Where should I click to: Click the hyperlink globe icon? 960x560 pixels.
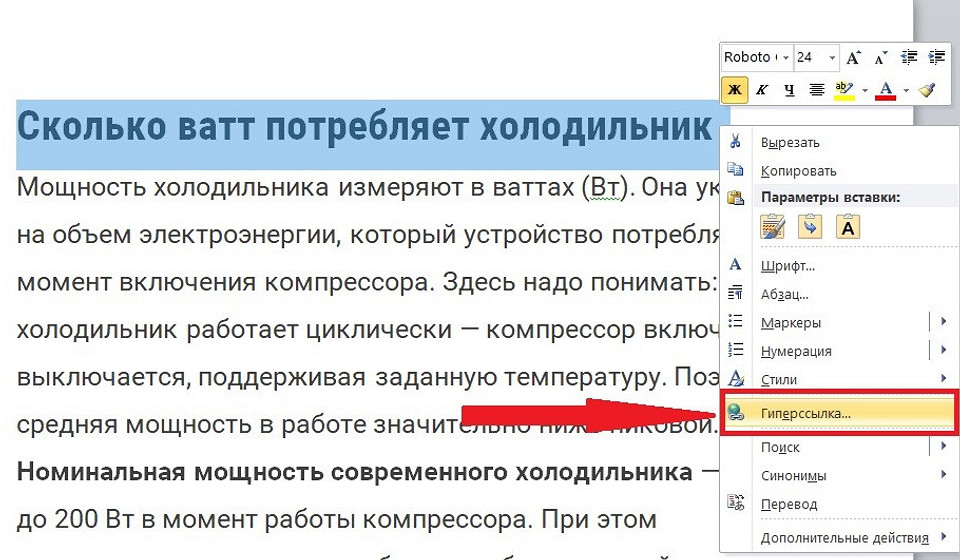[735, 413]
